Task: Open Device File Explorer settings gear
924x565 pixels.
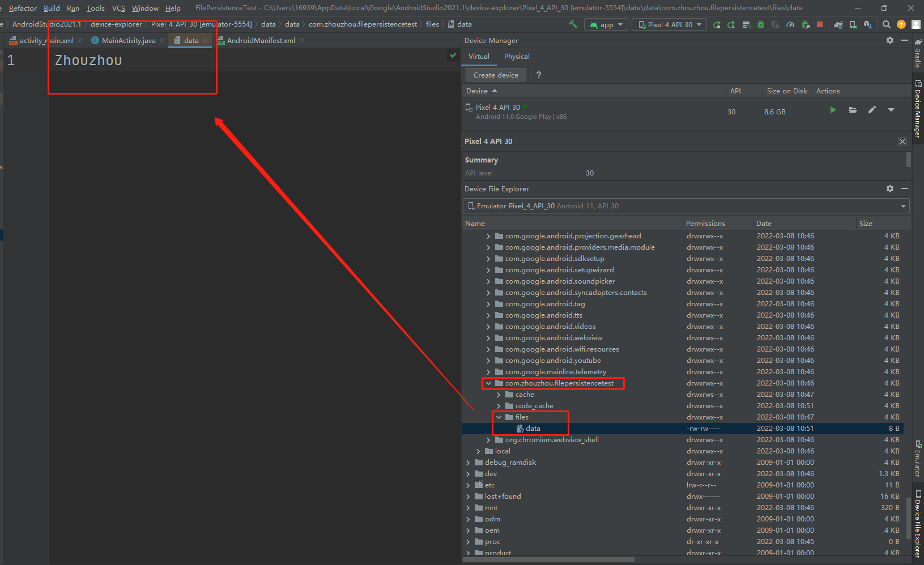Action: [x=890, y=189]
